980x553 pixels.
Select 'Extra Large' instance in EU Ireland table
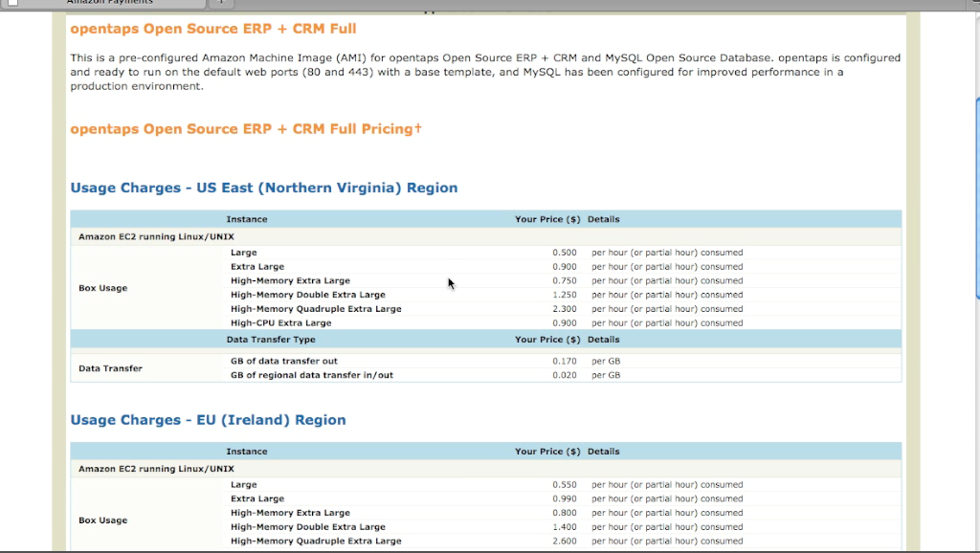pyautogui.click(x=257, y=498)
